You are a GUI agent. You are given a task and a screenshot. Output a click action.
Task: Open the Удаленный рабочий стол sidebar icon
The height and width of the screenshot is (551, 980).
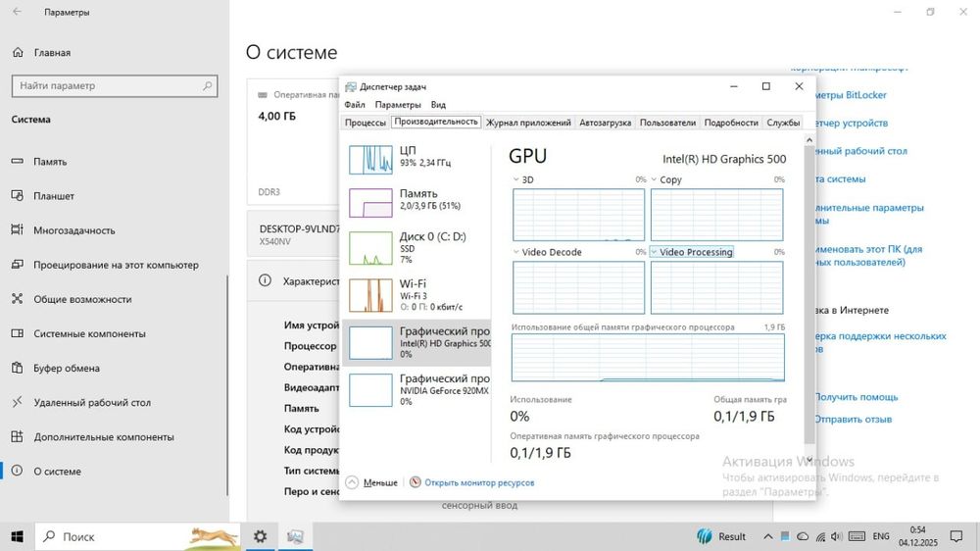pos(18,402)
